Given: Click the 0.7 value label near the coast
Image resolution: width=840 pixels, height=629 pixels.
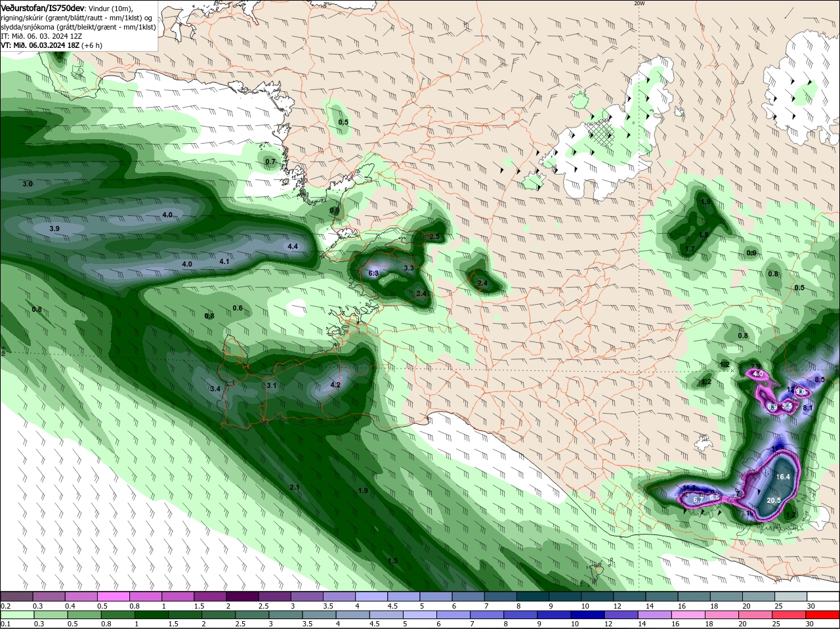Looking at the screenshot, I should [270, 162].
